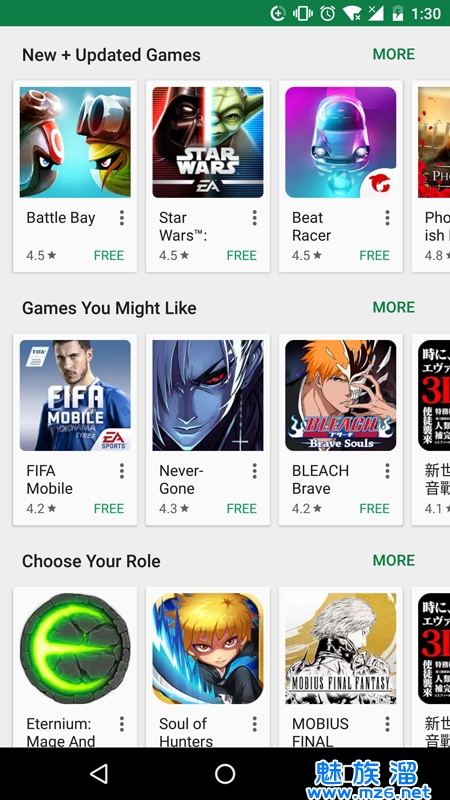Open the Battle Bay game icon
The width and height of the screenshot is (450, 800).
click(75, 142)
